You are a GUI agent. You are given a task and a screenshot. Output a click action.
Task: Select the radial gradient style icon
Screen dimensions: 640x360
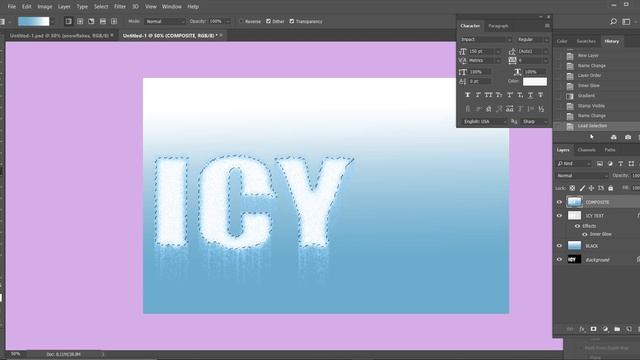point(80,21)
